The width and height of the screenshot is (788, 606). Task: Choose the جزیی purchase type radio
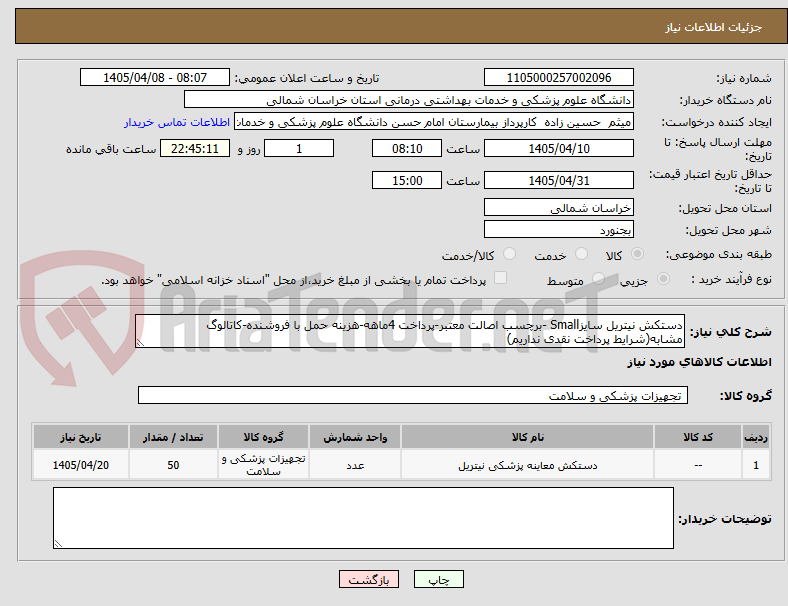click(663, 278)
